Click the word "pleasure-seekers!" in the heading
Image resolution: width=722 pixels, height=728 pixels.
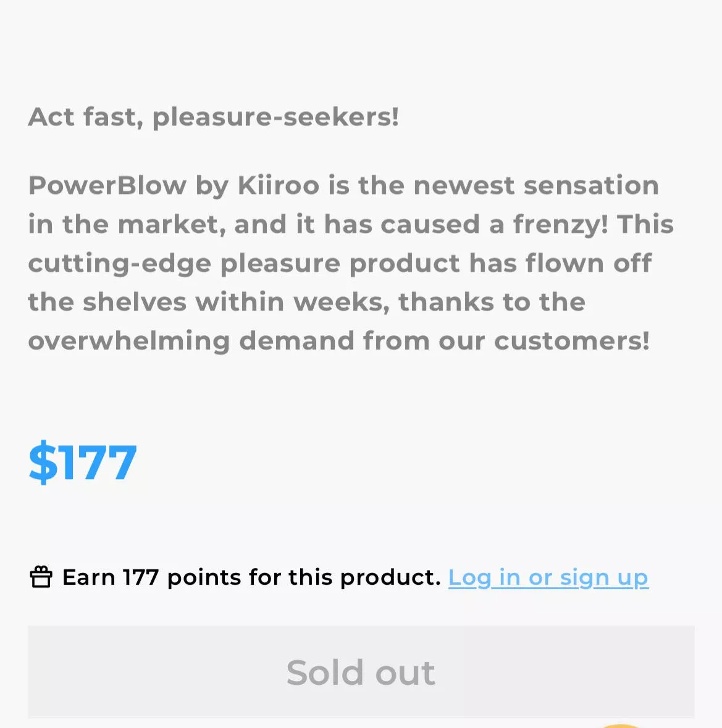point(275,117)
